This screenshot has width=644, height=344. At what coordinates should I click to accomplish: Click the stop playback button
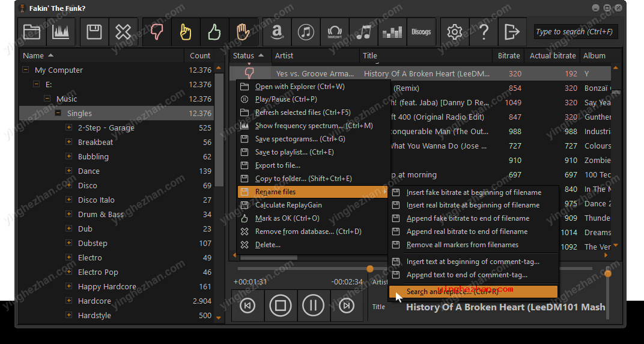click(281, 306)
